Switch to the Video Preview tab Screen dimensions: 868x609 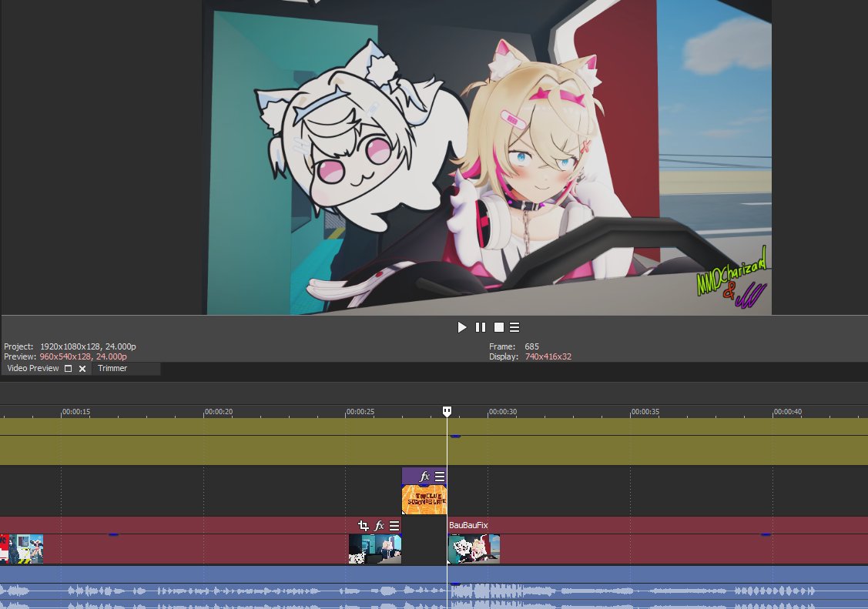coord(32,368)
